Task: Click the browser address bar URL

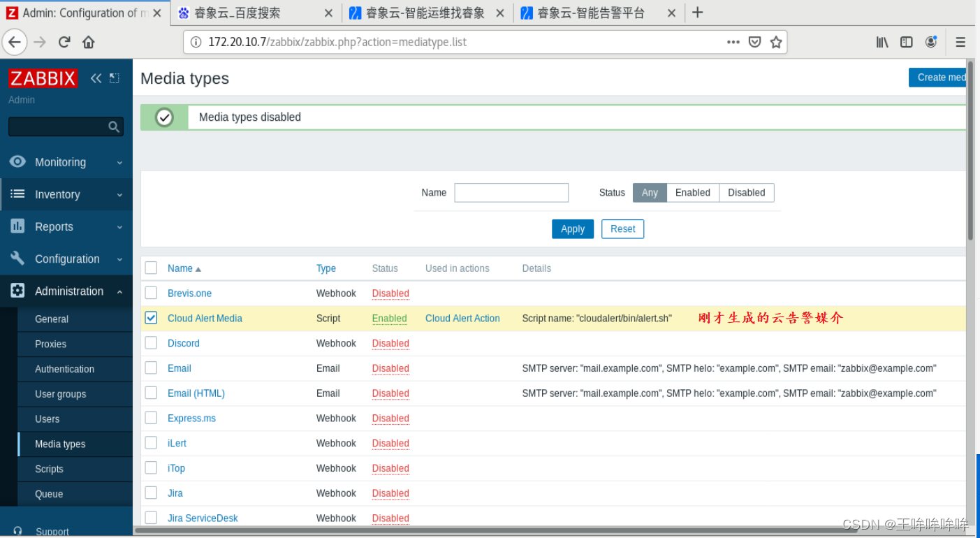Action: coord(337,42)
